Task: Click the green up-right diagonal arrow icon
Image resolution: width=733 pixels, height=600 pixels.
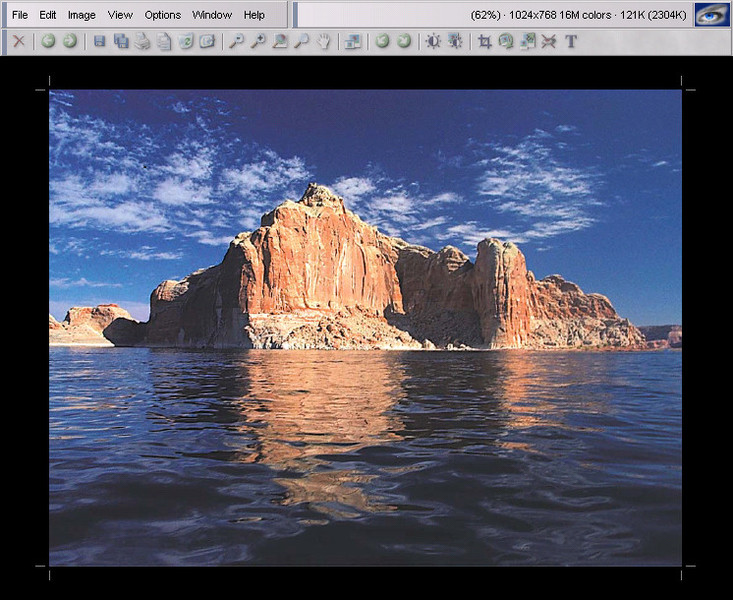Action: [x=404, y=41]
